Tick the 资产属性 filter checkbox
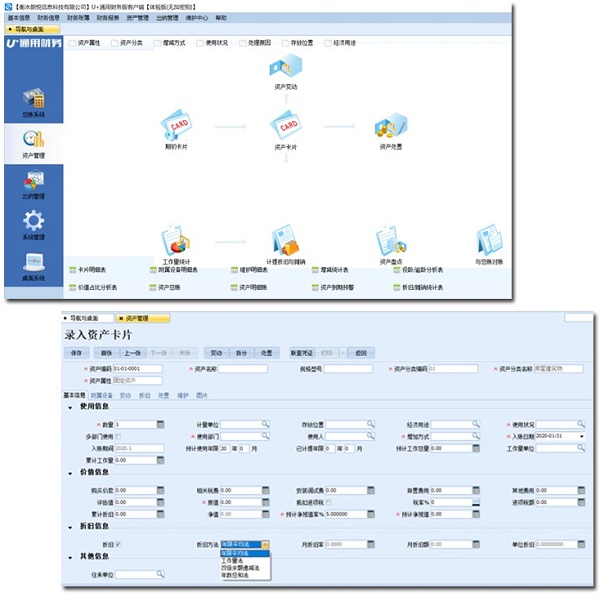600x597 pixels. [72, 43]
